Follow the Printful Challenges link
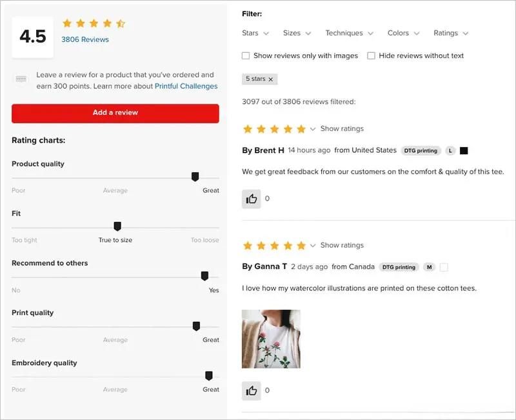Image resolution: width=516 pixels, height=420 pixels. 186,86
